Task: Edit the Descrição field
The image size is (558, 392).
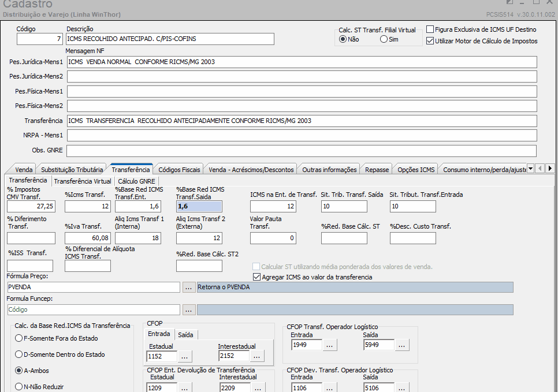Action: [x=170, y=39]
